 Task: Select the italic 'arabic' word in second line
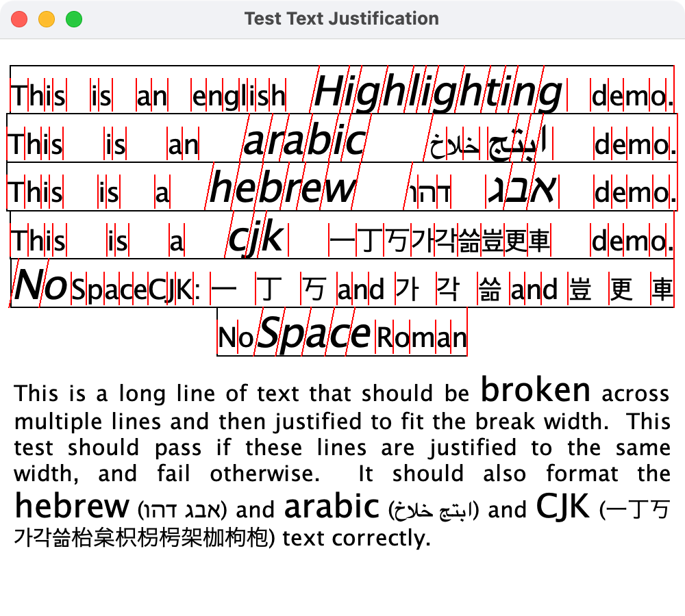tap(306, 142)
